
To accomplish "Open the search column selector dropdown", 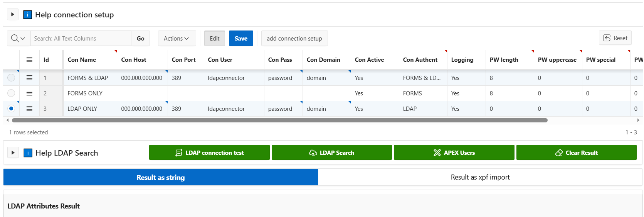I will (x=18, y=38).
